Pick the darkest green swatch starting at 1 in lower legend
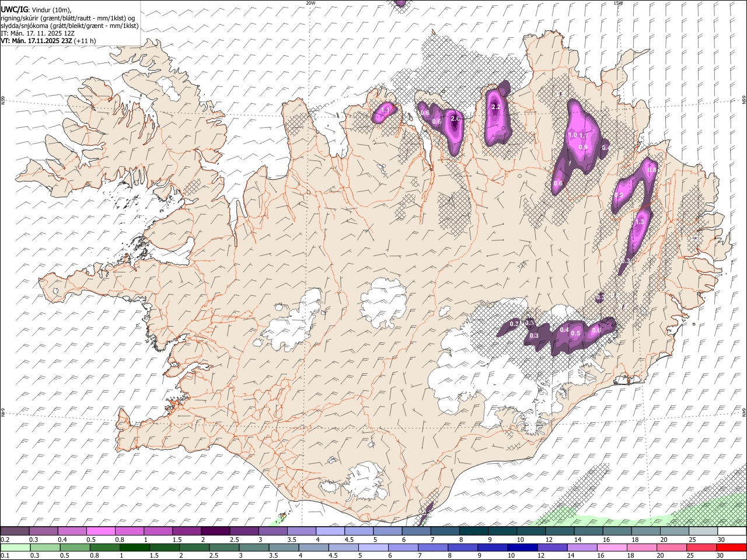The image size is (747, 560). click(x=135, y=547)
